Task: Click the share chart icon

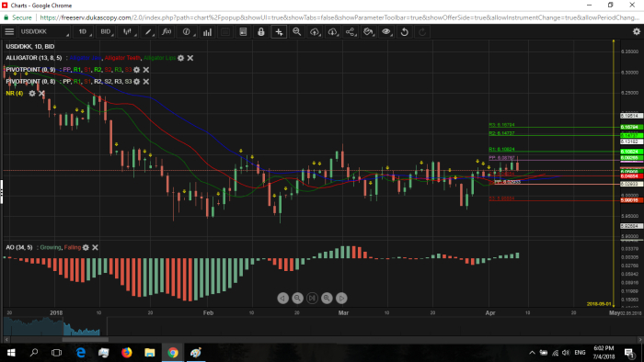Action: pyautogui.click(x=350, y=31)
